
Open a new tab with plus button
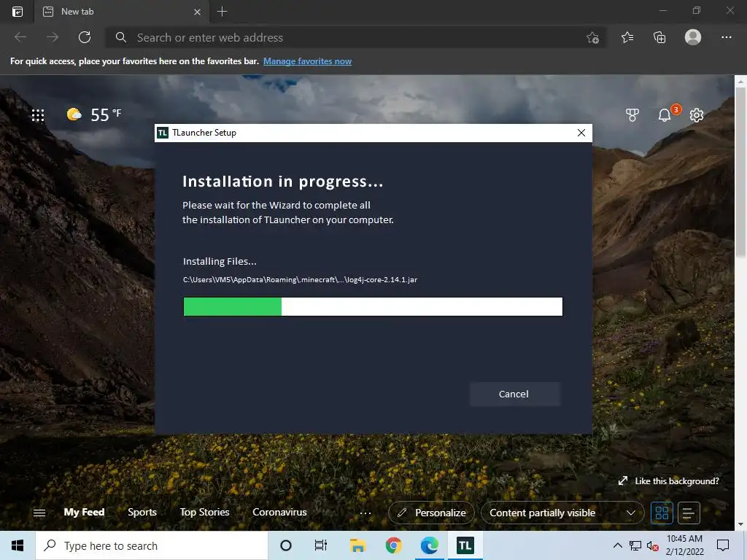click(x=222, y=12)
